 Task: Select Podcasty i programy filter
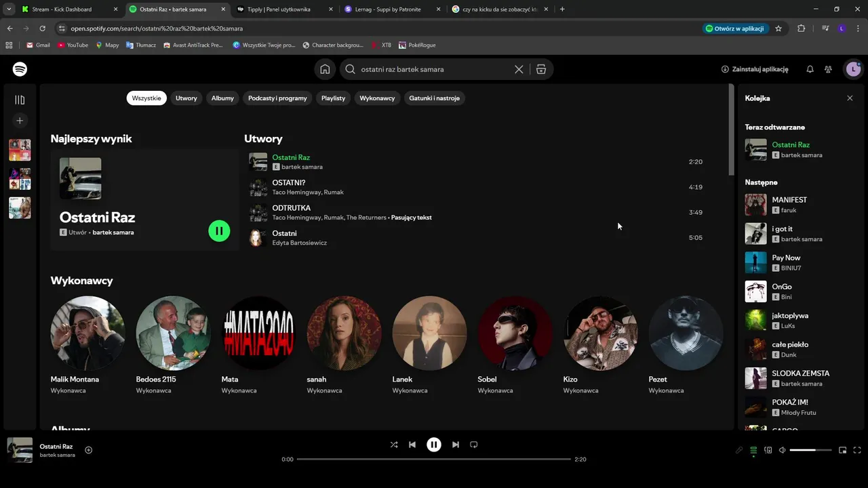277,98
